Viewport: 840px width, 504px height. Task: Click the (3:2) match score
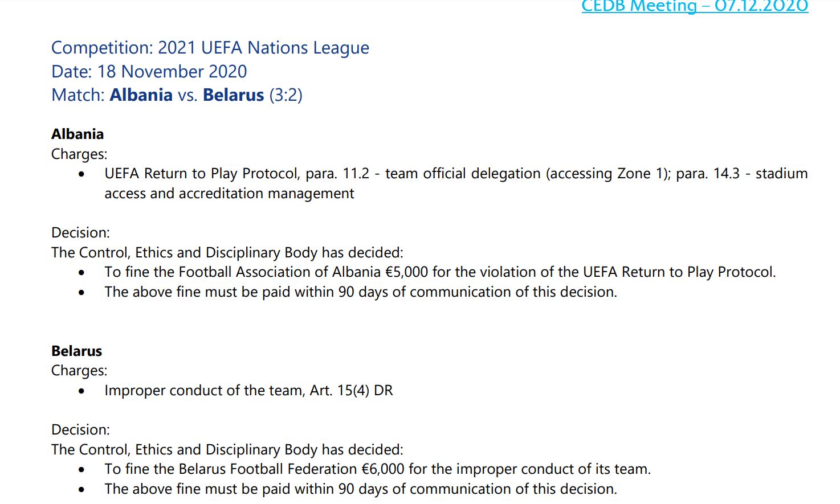pos(286,95)
